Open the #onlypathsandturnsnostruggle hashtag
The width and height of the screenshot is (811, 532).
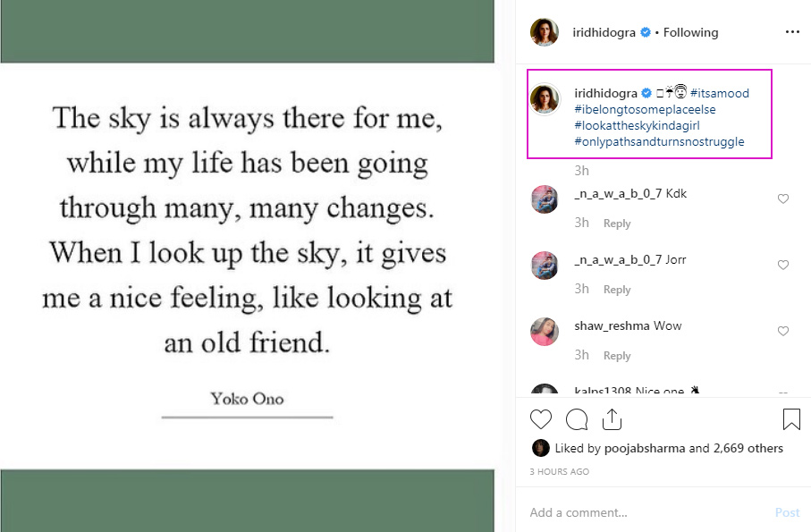point(659,141)
